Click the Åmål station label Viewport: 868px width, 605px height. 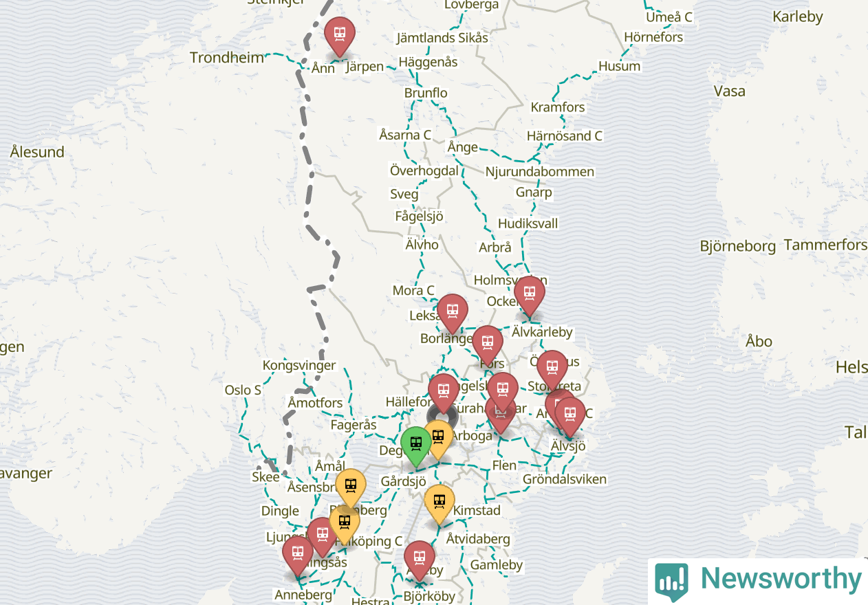(330, 466)
